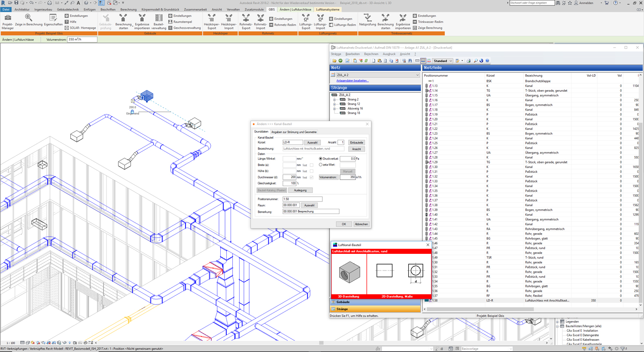Open the Standard dropdown in the Luftkanalnetz toolbar
The image size is (644, 352).
coord(451,61)
